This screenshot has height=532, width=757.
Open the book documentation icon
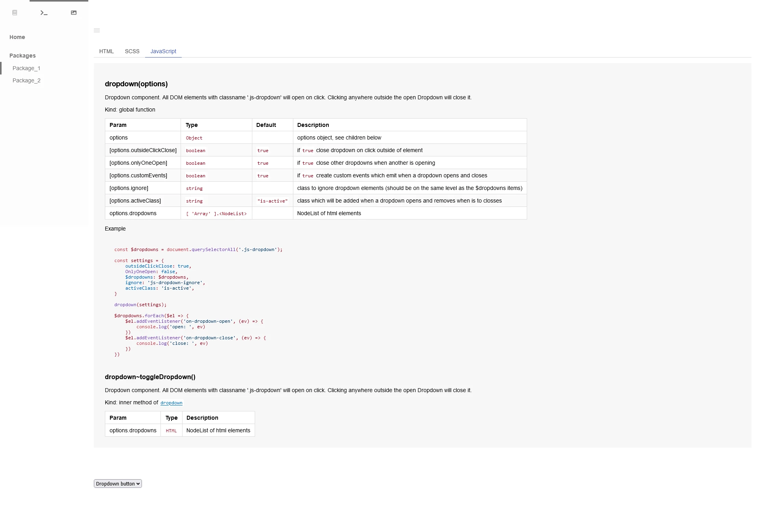(15, 13)
